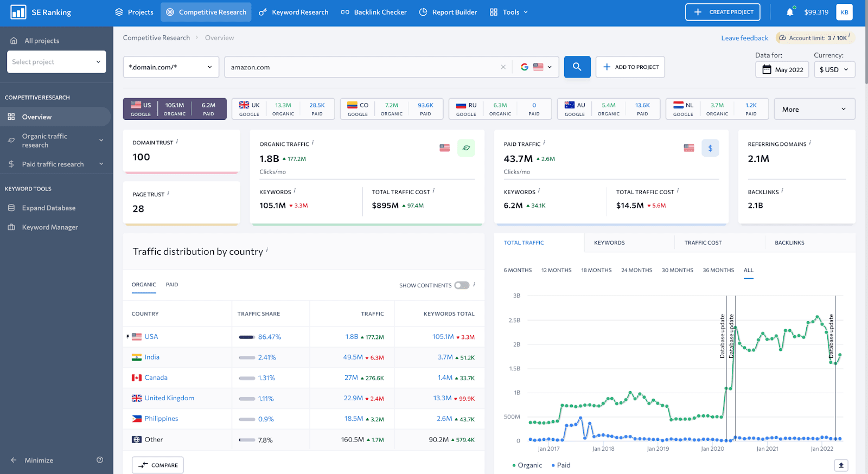The width and height of the screenshot is (868, 474).
Task: Open the USA country link
Action: click(151, 337)
